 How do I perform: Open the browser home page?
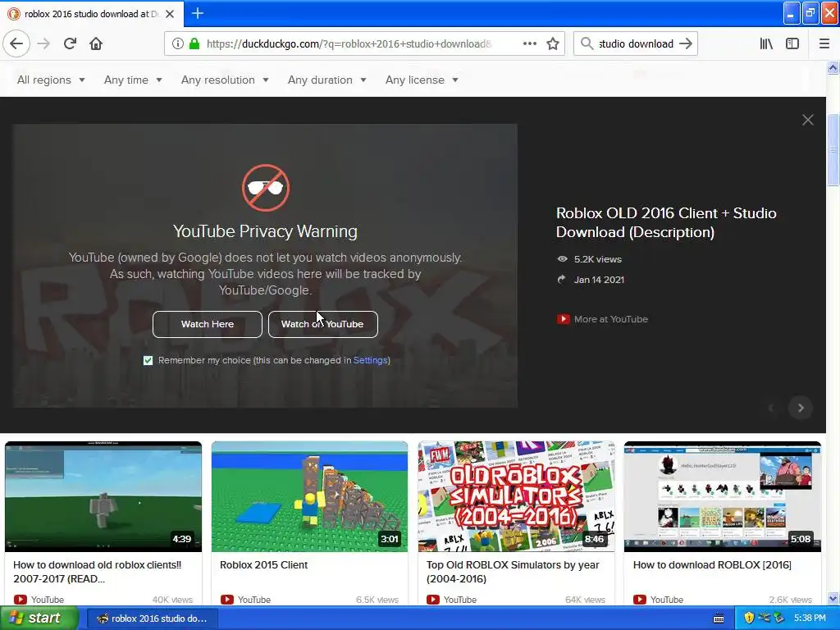[x=96, y=43]
